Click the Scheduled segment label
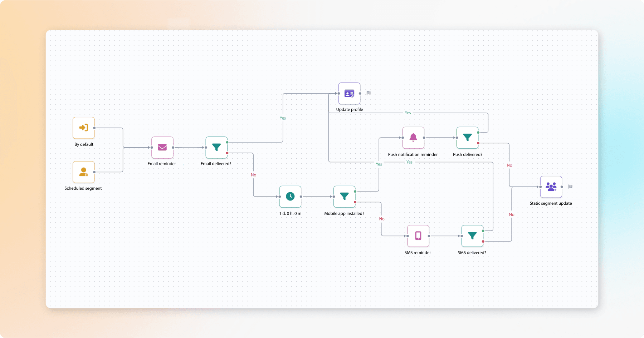The height and width of the screenshot is (338, 644). (x=83, y=188)
